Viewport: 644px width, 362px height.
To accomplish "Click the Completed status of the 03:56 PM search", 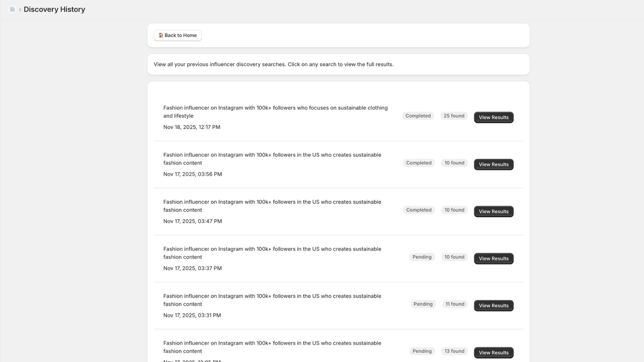I will click(419, 163).
